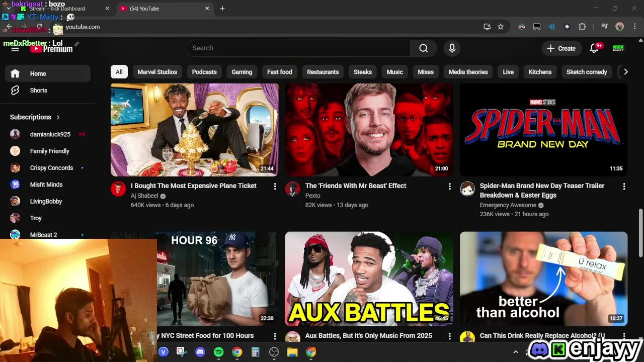Open the Aj Shabeel channel name link
Image resolution: width=644 pixels, height=362 pixels.
pyautogui.click(x=144, y=196)
